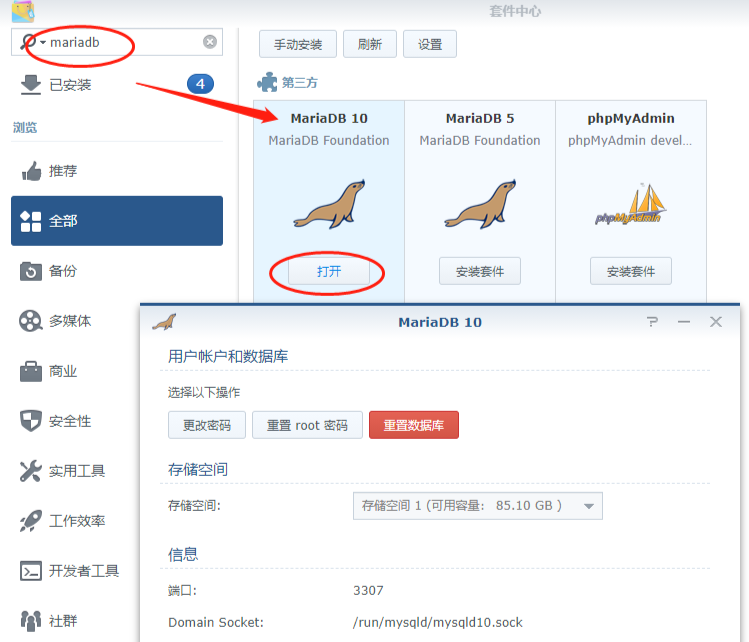Click the film reel multimedia icon
749x642 pixels.
coord(31,321)
